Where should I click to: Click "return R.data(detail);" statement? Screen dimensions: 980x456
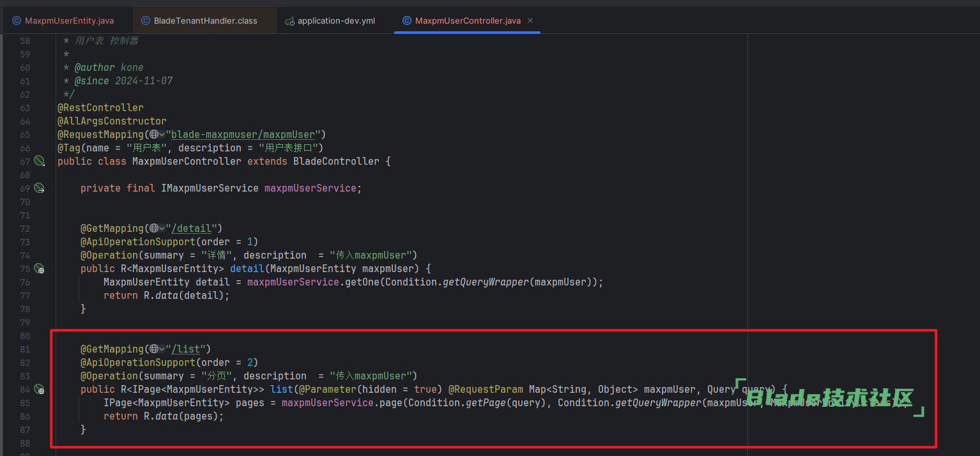(166, 295)
